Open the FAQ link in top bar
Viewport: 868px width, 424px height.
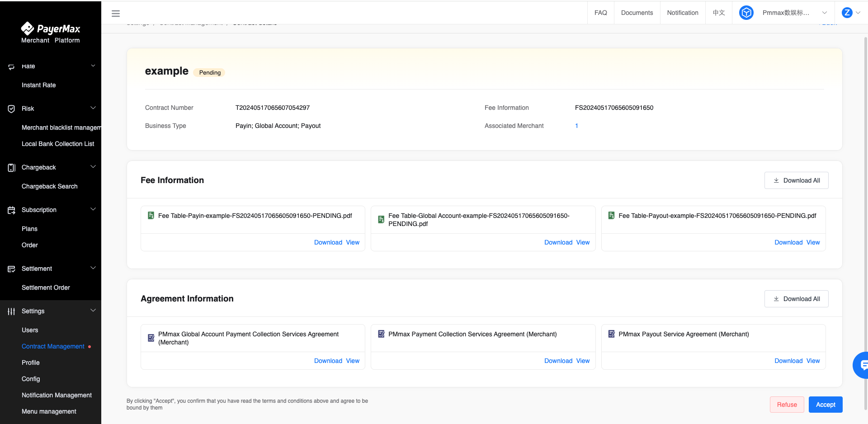tap(601, 13)
